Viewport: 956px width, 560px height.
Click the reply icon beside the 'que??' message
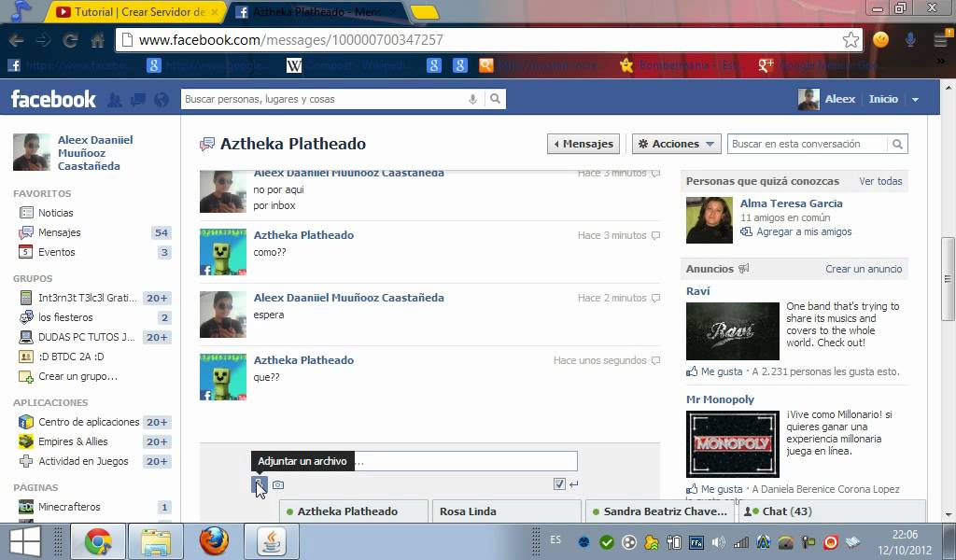coord(656,361)
